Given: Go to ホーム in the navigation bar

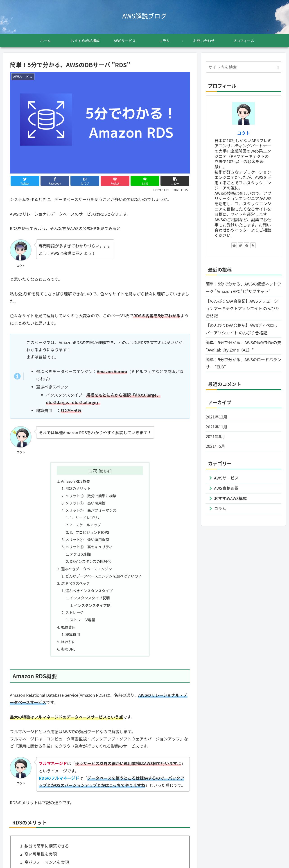Looking at the screenshot, I should [x=45, y=41].
